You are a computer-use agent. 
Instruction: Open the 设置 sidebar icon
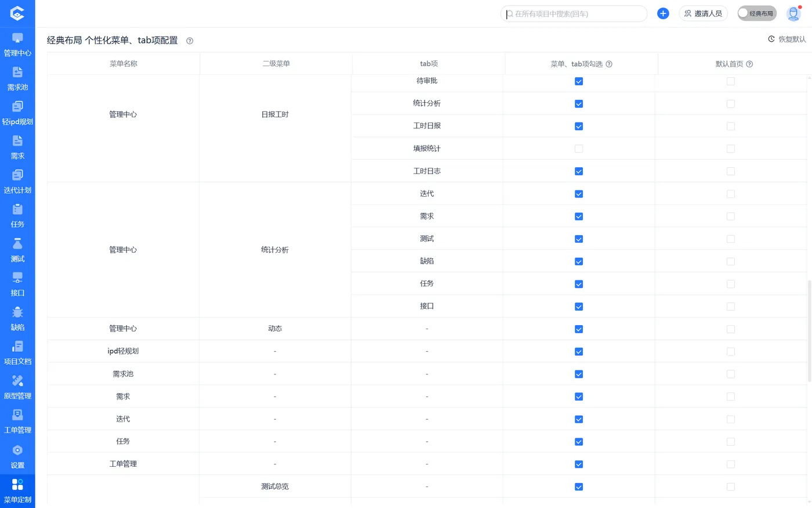tap(17, 456)
